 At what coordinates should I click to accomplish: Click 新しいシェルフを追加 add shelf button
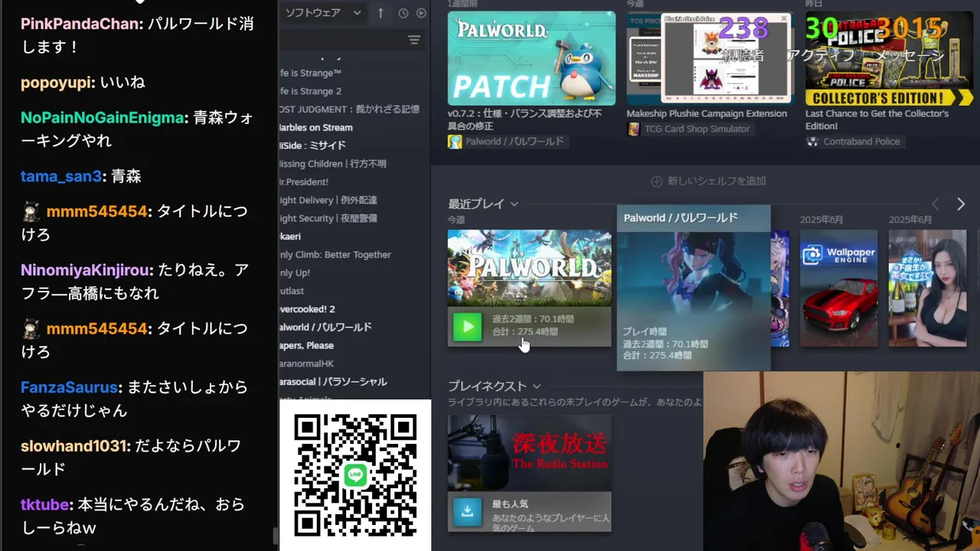click(708, 181)
